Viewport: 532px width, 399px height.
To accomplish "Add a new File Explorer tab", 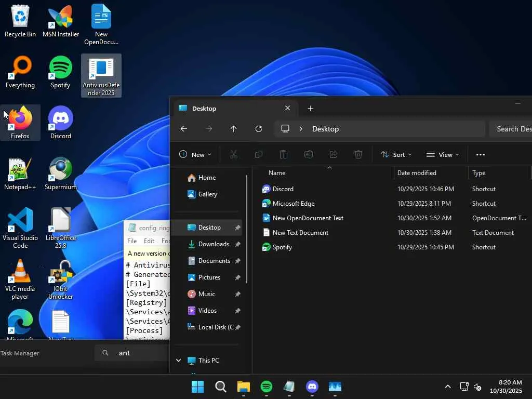I will [x=310, y=108].
